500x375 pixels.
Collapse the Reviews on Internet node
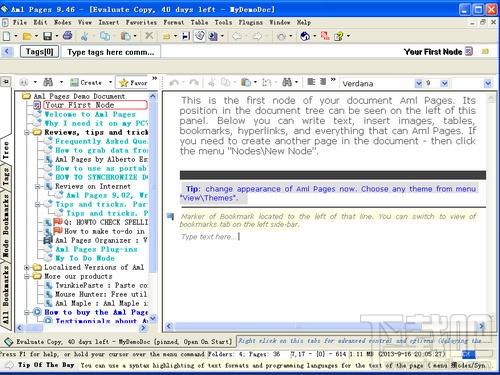[x=37, y=186]
